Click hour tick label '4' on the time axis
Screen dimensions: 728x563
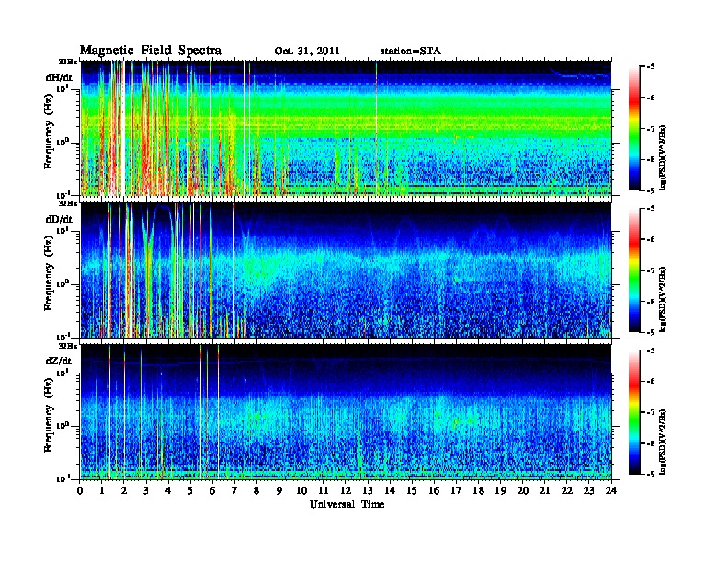(168, 490)
